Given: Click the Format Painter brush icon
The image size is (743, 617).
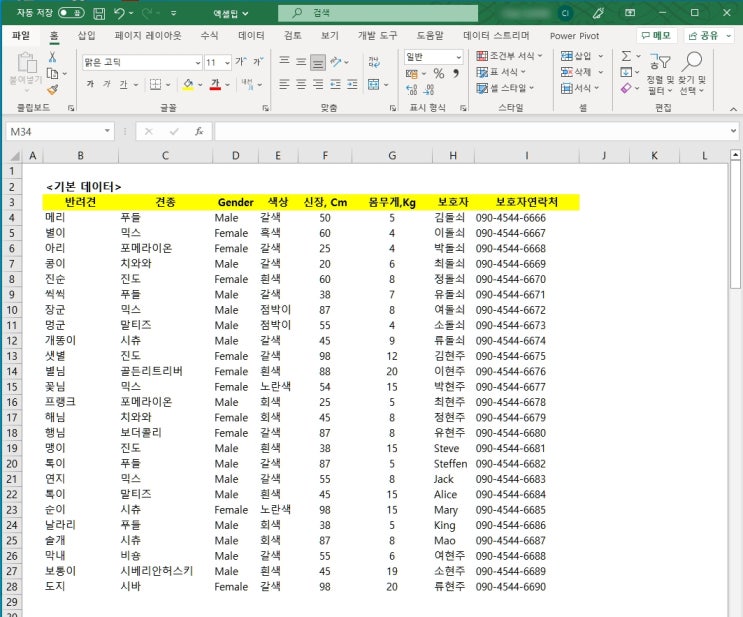Looking at the screenshot, I should (53, 89).
